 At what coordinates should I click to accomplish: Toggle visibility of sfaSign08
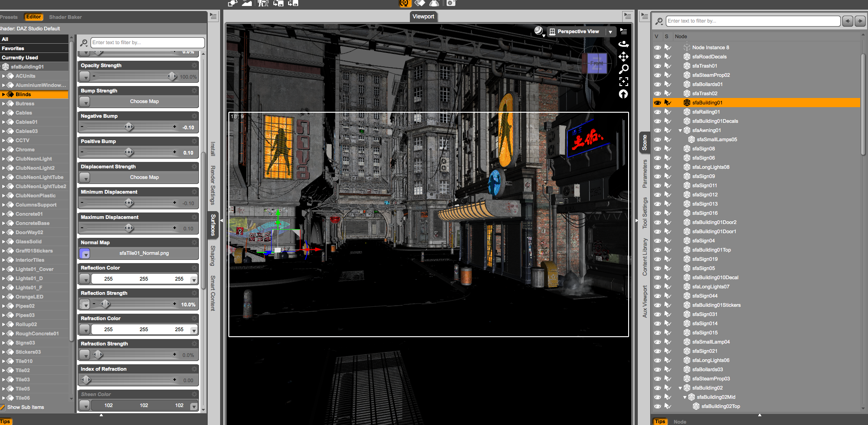(x=658, y=149)
